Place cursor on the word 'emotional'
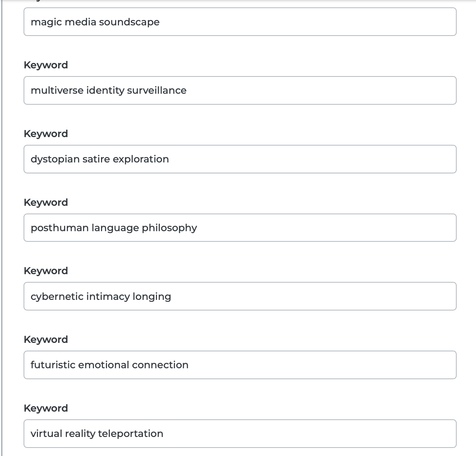476x456 pixels. click(x=104, y=365)
